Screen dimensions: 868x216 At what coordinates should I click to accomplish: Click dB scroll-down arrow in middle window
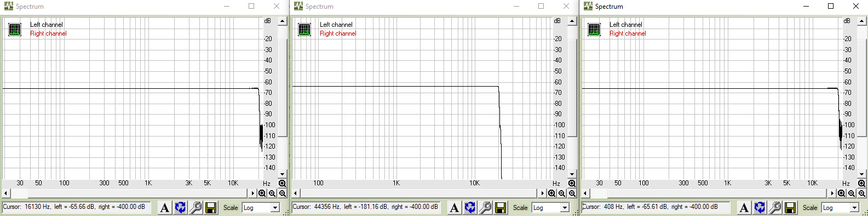click(572, 174)
